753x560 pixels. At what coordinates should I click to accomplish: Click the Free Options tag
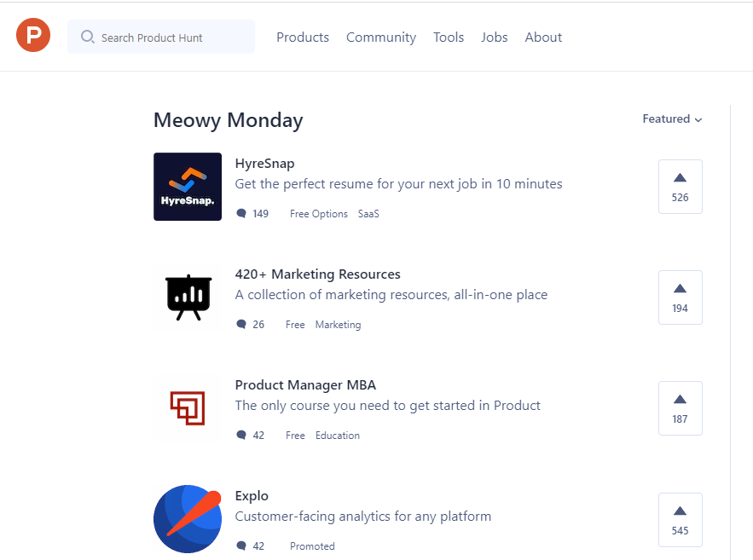(318, 213)
